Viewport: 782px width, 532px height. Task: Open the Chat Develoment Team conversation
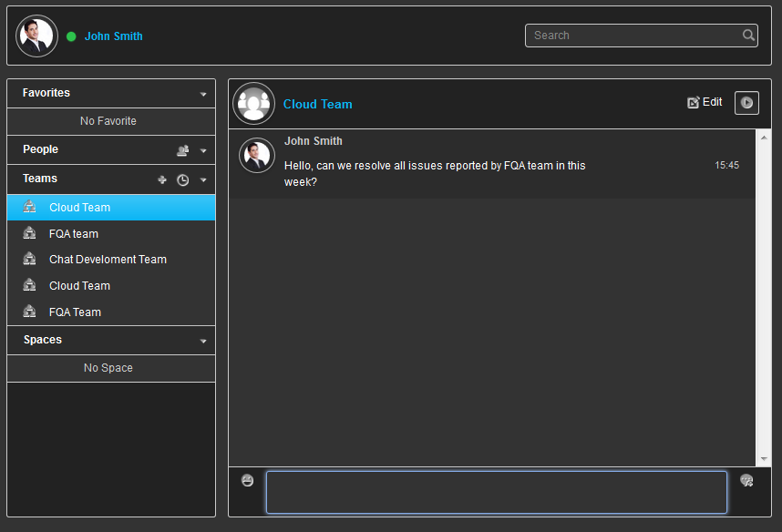tap(111, 260)
